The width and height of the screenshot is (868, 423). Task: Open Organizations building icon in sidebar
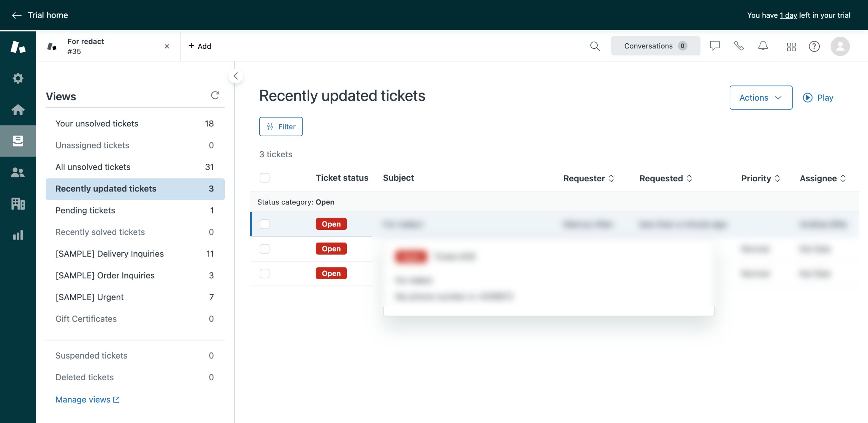pyautogui.click(x=18, y=204)
